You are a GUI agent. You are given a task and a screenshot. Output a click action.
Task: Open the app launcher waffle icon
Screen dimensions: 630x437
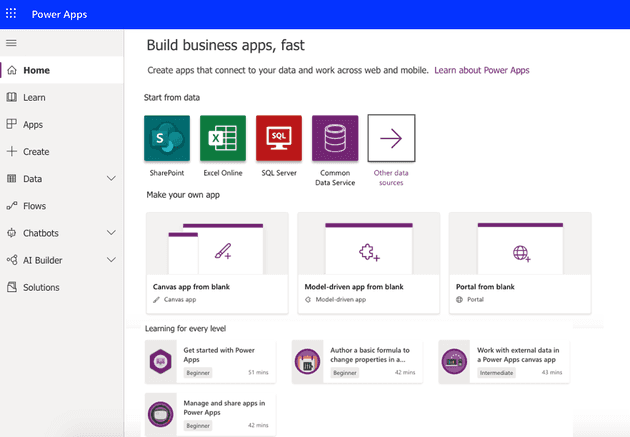pos(11,13)
